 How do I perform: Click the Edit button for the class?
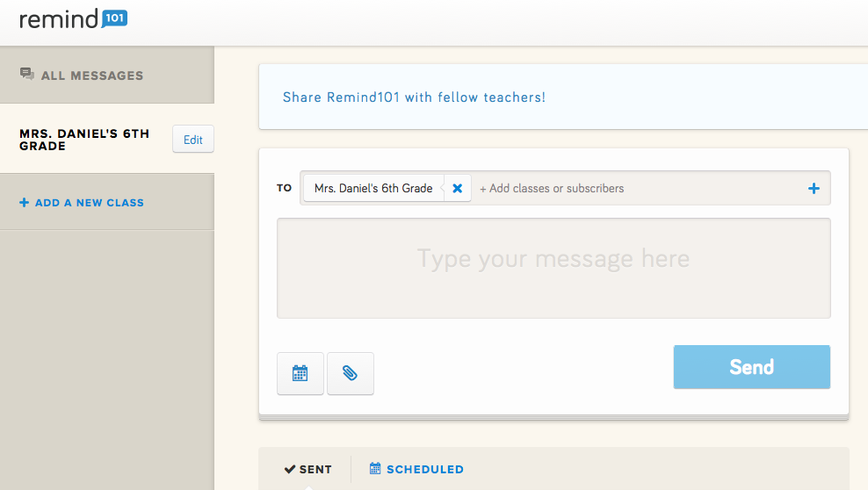tap(193, 140)
